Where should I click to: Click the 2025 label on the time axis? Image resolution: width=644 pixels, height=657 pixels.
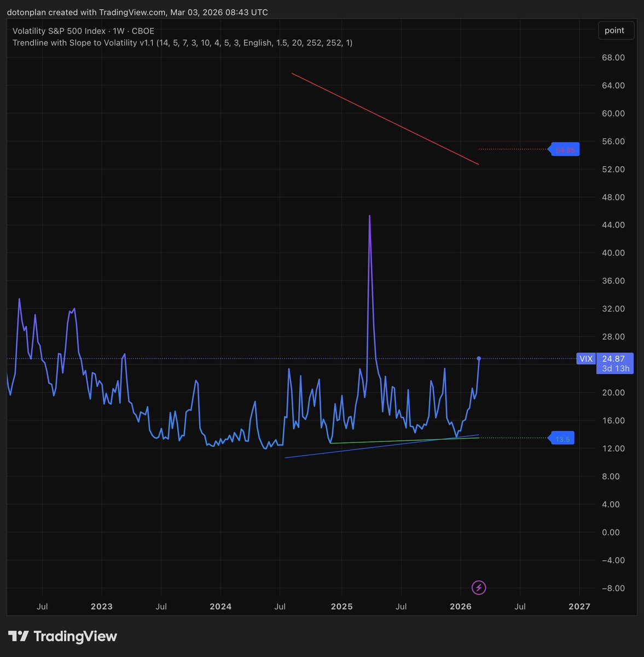[x=342, y=607]
